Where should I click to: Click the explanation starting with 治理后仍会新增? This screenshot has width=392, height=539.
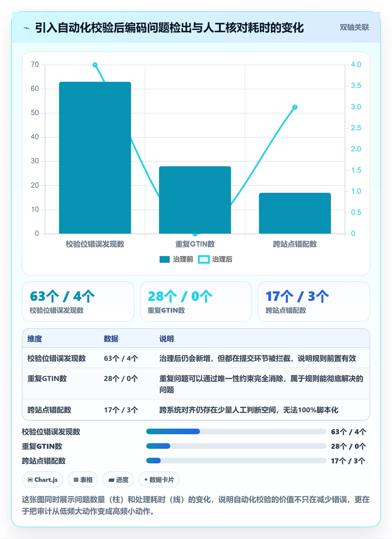click(258, 358)
